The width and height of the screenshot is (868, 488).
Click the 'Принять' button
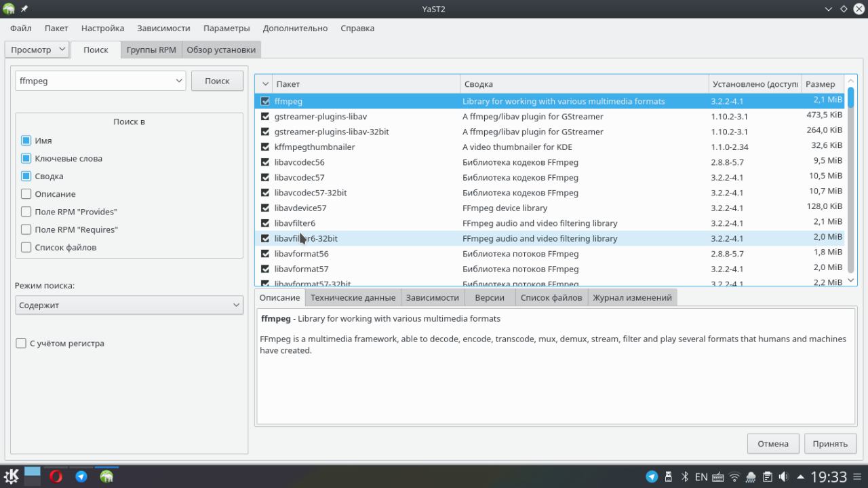[830, 444]
